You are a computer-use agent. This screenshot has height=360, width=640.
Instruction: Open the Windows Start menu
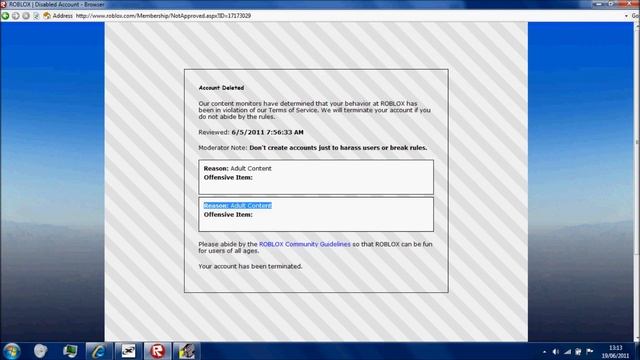pos(11,351)
